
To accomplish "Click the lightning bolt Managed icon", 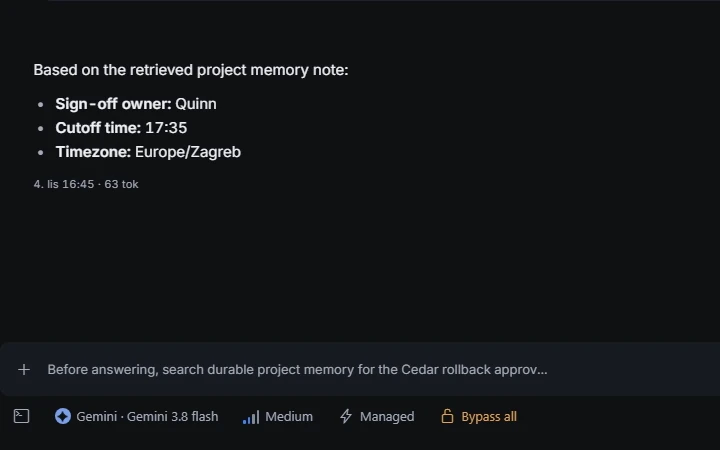I will point(346,416).
